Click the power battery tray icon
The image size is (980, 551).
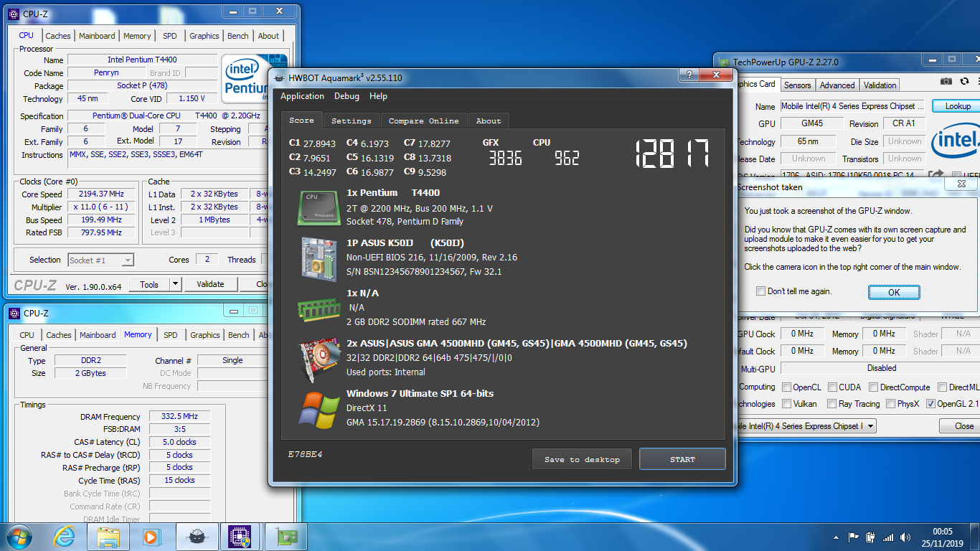coord(870,537)
